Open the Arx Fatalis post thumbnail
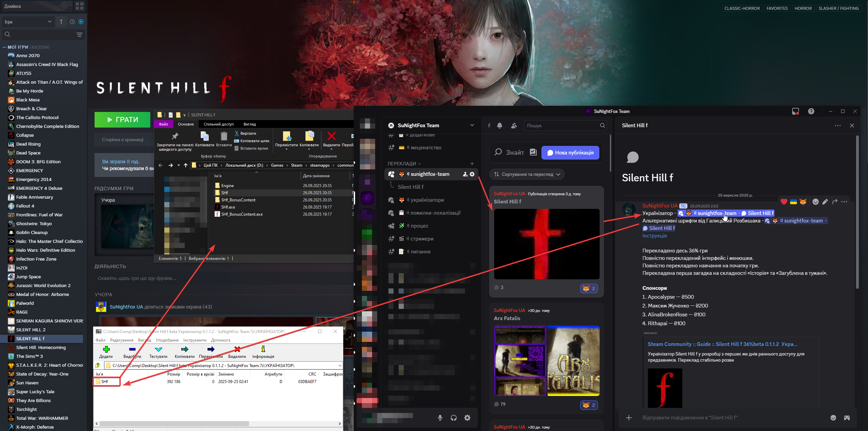 pos(547,361)
